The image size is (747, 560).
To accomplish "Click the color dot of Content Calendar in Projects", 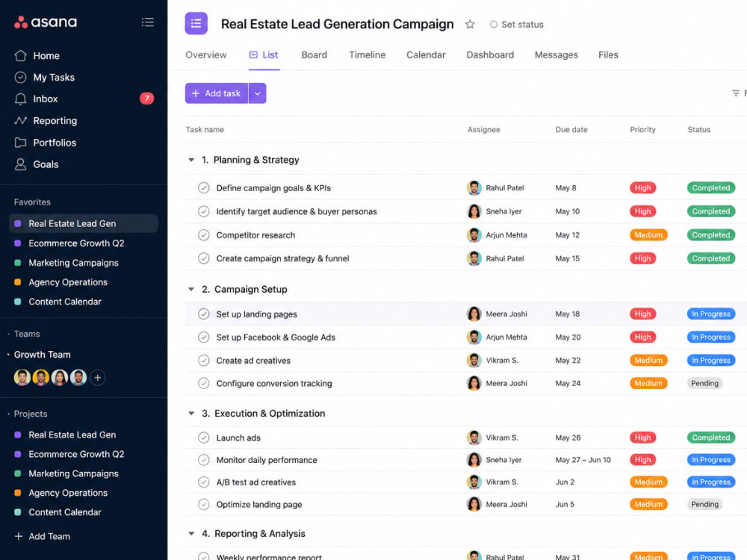I will coord(18,512).
